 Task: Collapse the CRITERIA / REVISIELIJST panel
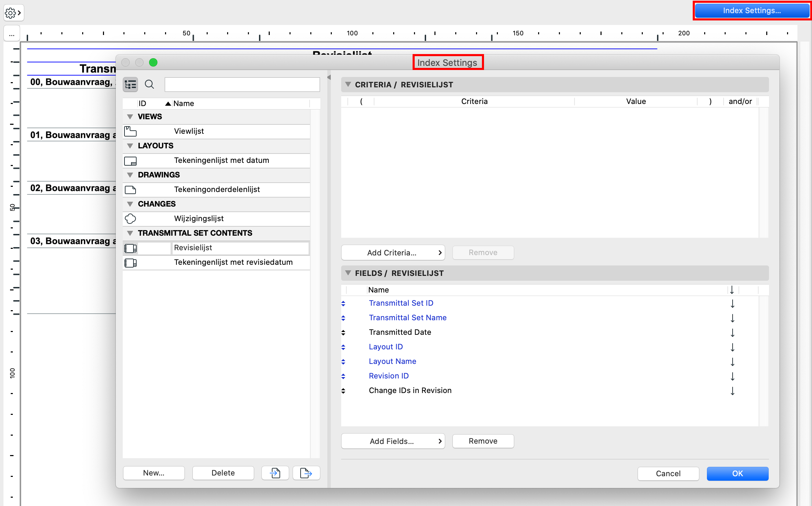pyautogui.click(x=348, y=85)
